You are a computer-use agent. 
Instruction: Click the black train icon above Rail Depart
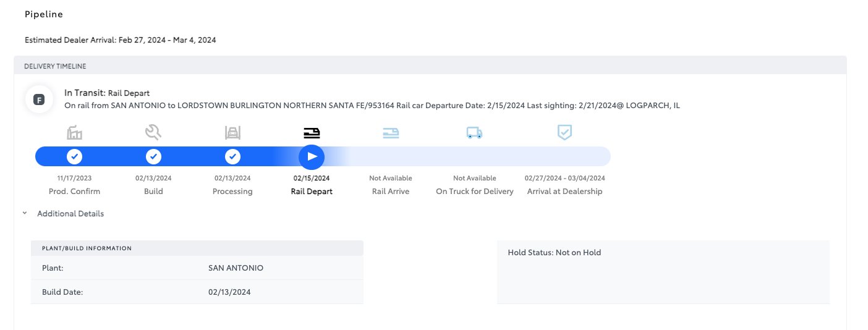coord(312,132)
